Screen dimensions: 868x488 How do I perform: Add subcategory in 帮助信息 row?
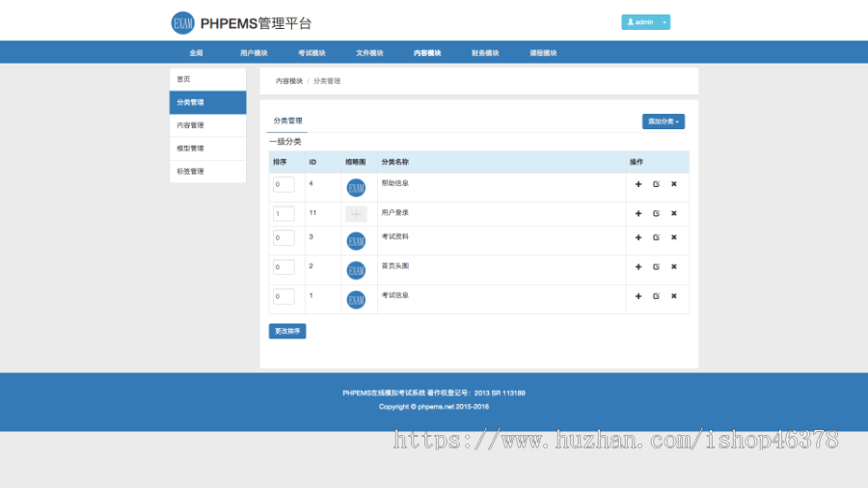pos(638,184)
